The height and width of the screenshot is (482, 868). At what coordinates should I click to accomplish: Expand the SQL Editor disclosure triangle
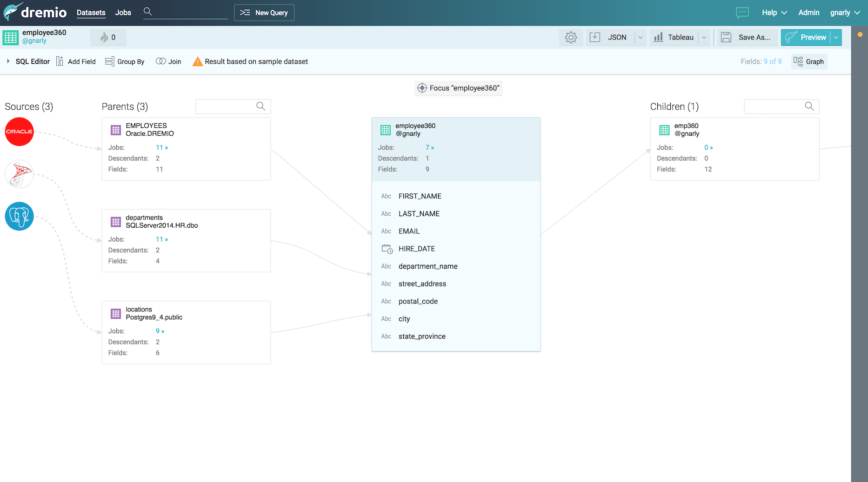click(8, 61)
